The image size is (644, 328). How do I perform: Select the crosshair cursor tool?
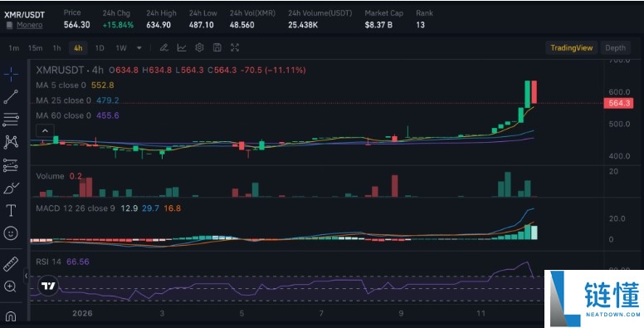(11, 74)
